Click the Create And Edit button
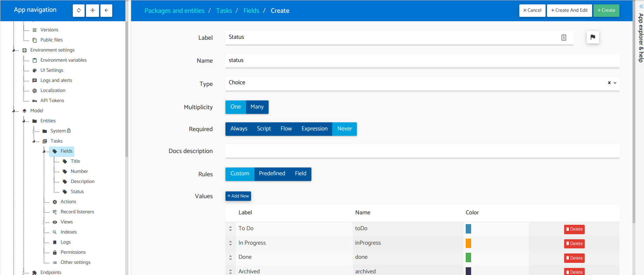The width and height of the screenshot is (644, 275). click(x=570, y=10)
